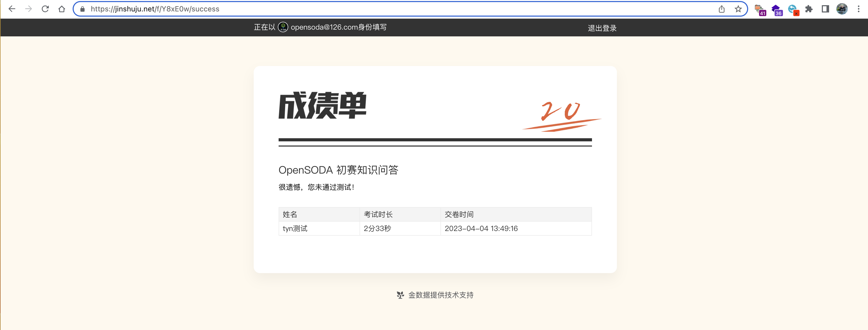The height and width of the screenshot is (330, 868).
Task: Click the lock icon for site info
Action: point(82,9)
